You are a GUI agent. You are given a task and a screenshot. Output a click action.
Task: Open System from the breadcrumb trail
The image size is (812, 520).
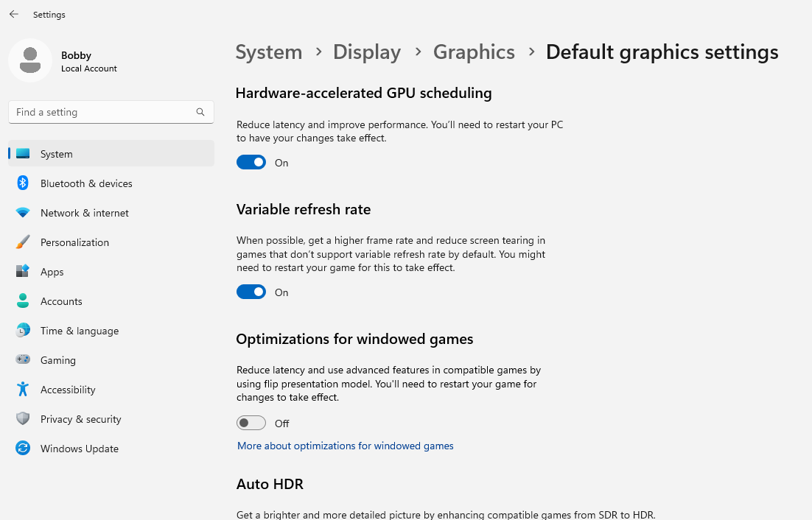(269, 52)
